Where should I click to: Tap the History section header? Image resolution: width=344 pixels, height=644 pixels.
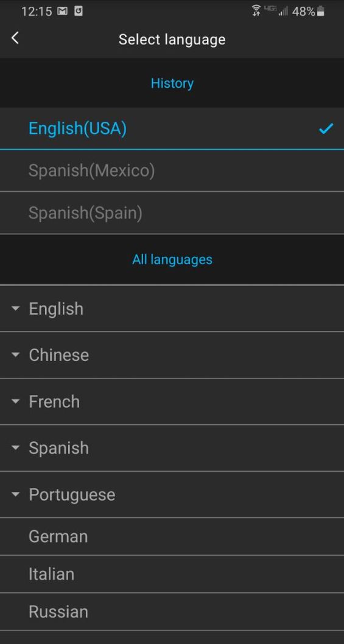172,83
